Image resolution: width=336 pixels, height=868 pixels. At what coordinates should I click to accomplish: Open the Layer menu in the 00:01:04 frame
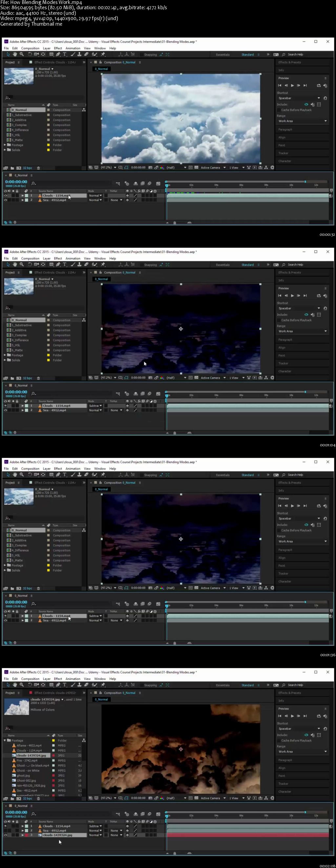(47, 258)
